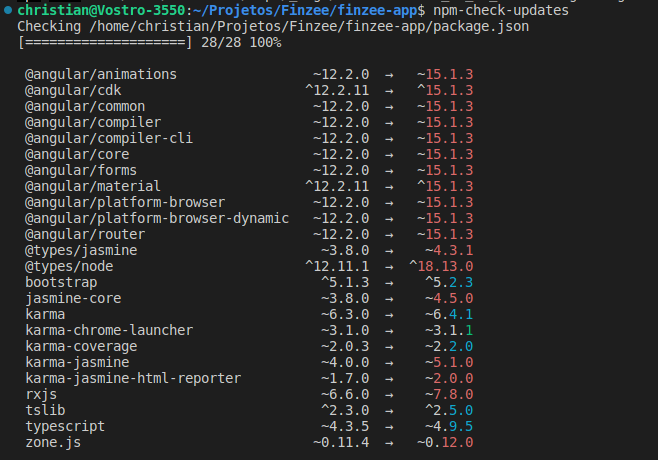Image resolution: width=658 pixels, height=460 pixels.
Task: Click the blue terminal prompt status dot
Action: pyautogui.click(x=8, y=10)
